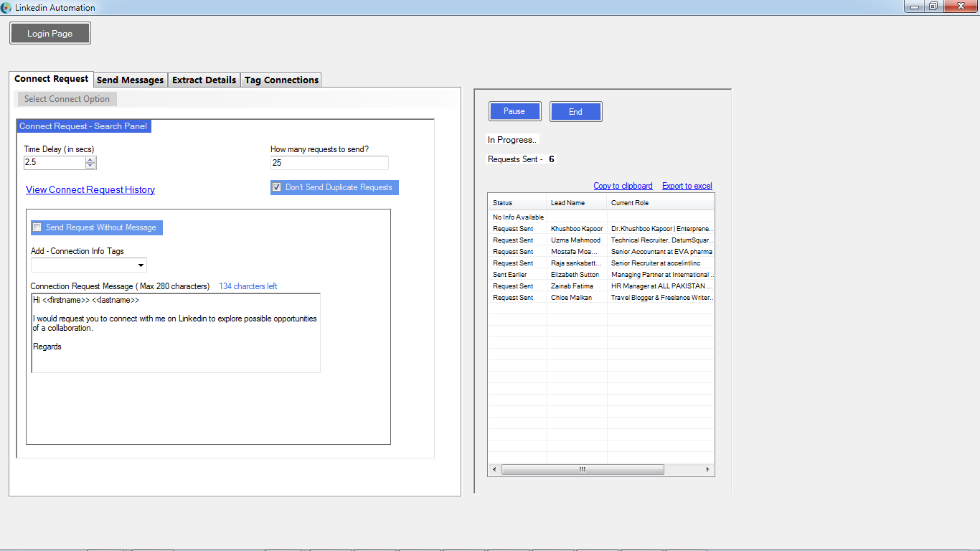
Task: Switch to the Send Messages tab
Action: pyautogui.click(x=131, y=80)
